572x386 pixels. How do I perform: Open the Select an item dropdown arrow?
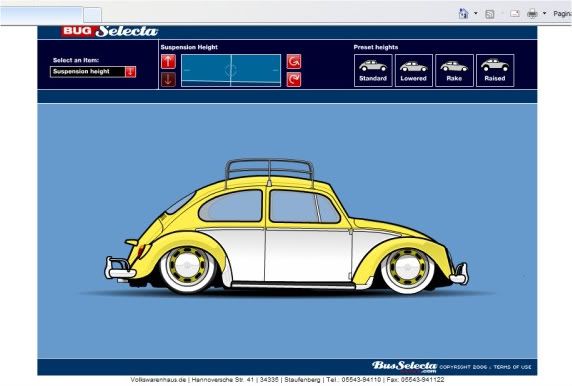pos(130,72)
